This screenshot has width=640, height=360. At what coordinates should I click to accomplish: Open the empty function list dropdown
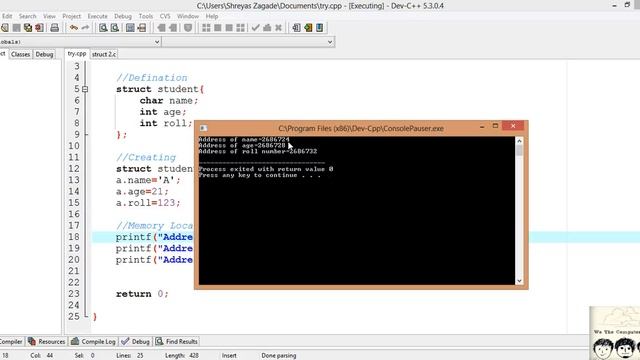(330, 42)
